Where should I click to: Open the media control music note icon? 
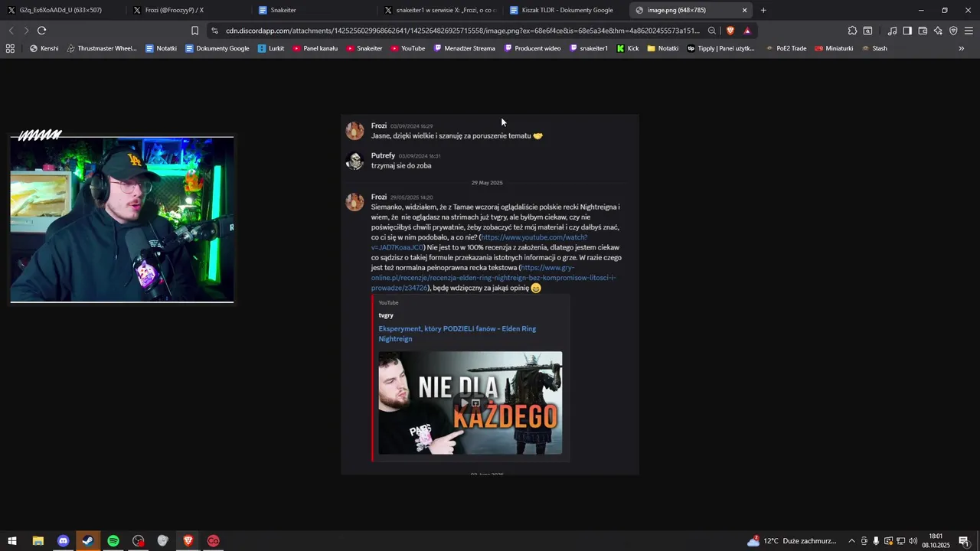click(x=892, y=31)
